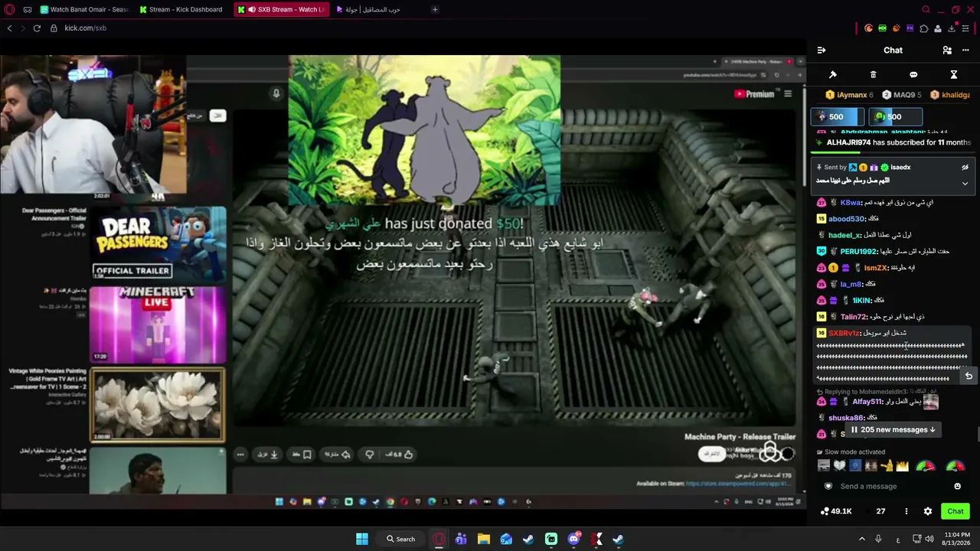Click the Windows taskbar Search box

tap(401, 539)
